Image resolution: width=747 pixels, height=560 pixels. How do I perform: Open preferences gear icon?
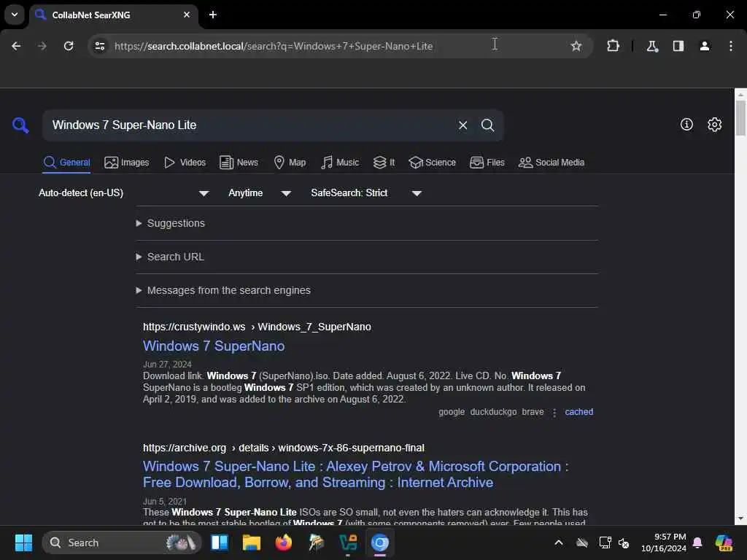pyautogui.click(x=714, y=124)
